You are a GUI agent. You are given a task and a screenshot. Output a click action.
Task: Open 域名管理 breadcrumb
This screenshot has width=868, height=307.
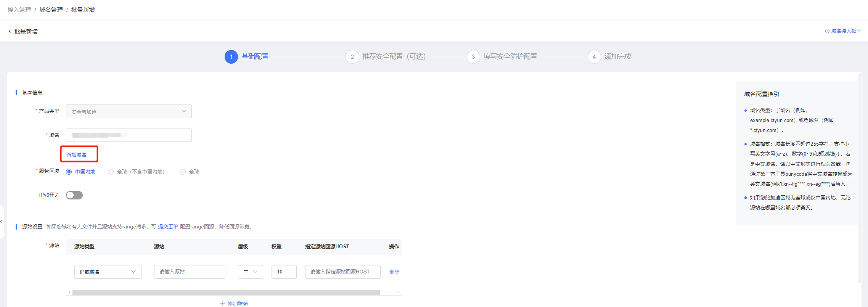coord(51,10)
